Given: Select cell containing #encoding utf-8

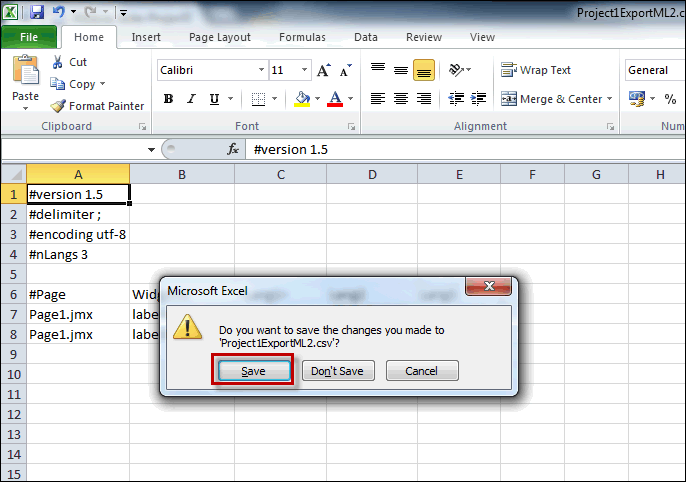Looking at the screenshot, I should 78,234.
